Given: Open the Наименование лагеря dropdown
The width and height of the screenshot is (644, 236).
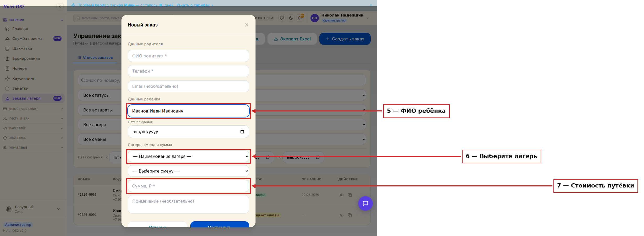Looking at the screenshot, I should point(188,156).
